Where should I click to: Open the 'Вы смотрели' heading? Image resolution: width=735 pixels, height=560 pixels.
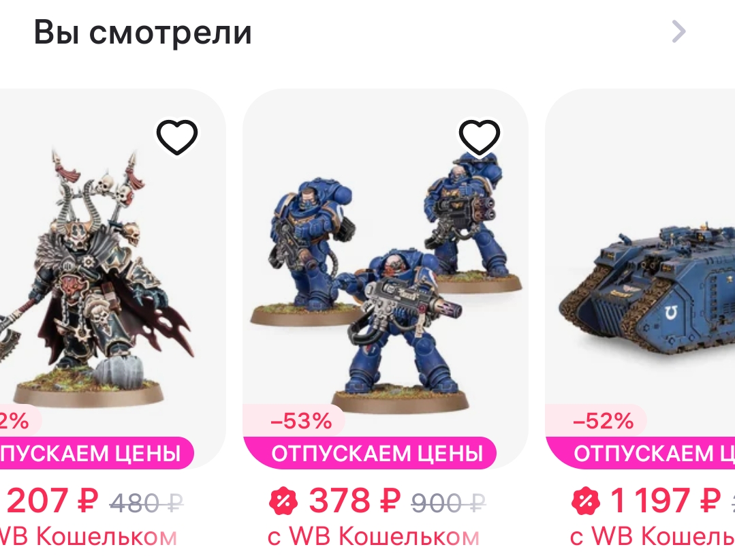point(143,32)
